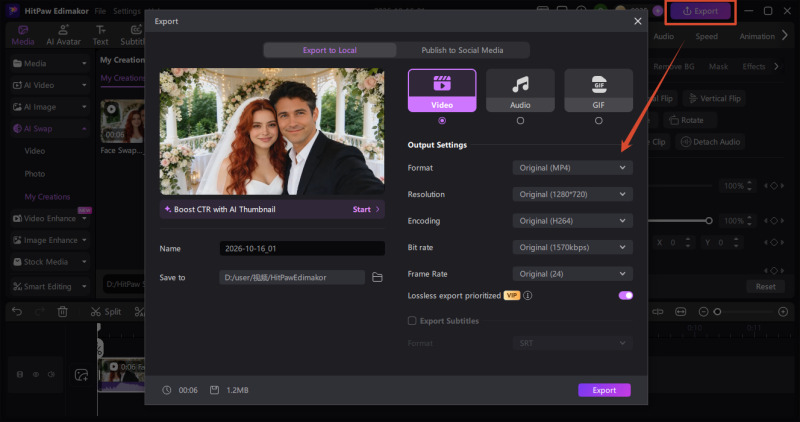Screen dimensions: 800x422
Task: Click the Name input field showing 2026-10-16_01
Action: 302,249
